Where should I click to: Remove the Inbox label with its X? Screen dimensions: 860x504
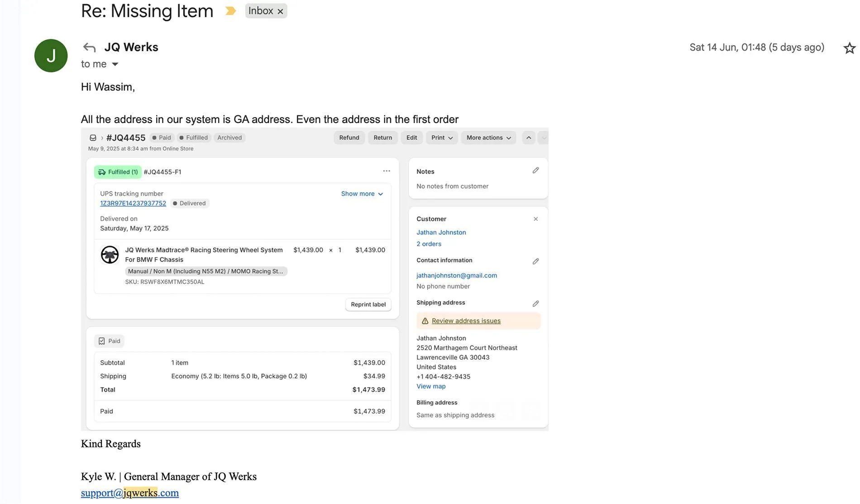(281, 11)
